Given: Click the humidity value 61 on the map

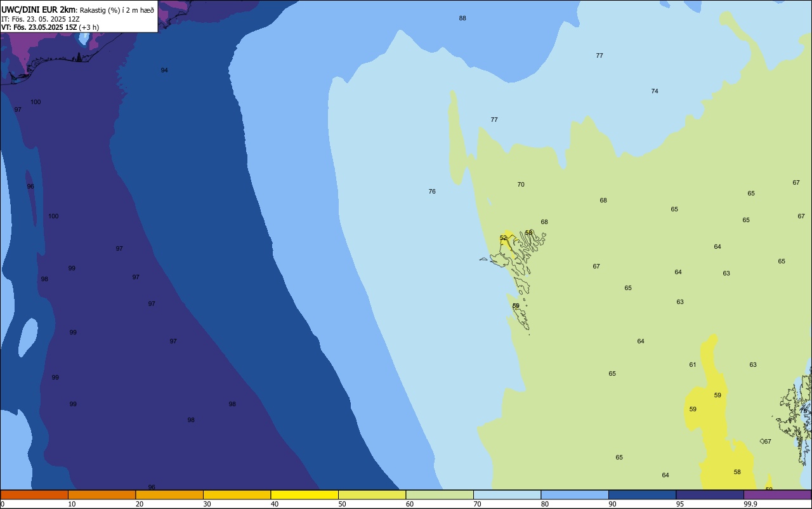Looking at the screenshot, I should 693,365.
